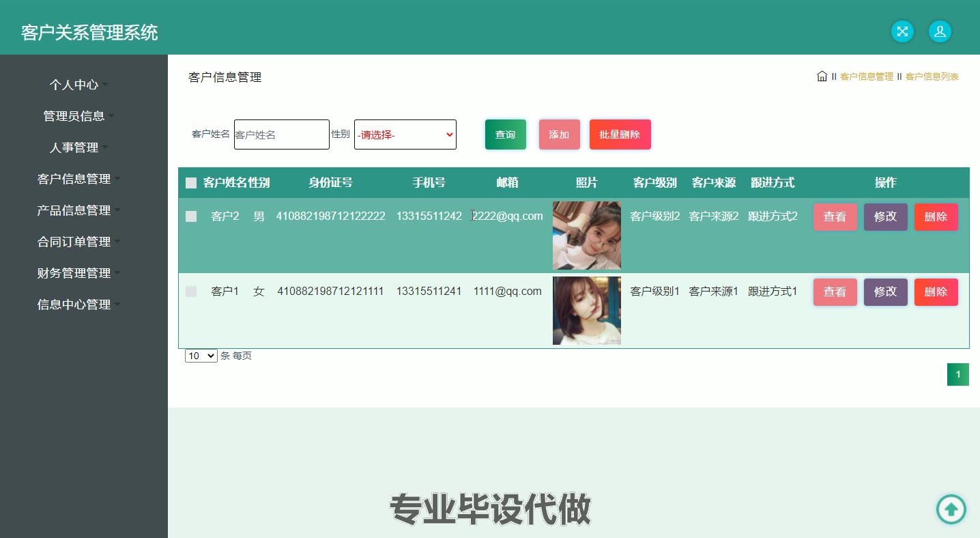Click the 客户级别2 cell
Image resolution: width=980 pixels, height=538 pixels.
(655, 216)
